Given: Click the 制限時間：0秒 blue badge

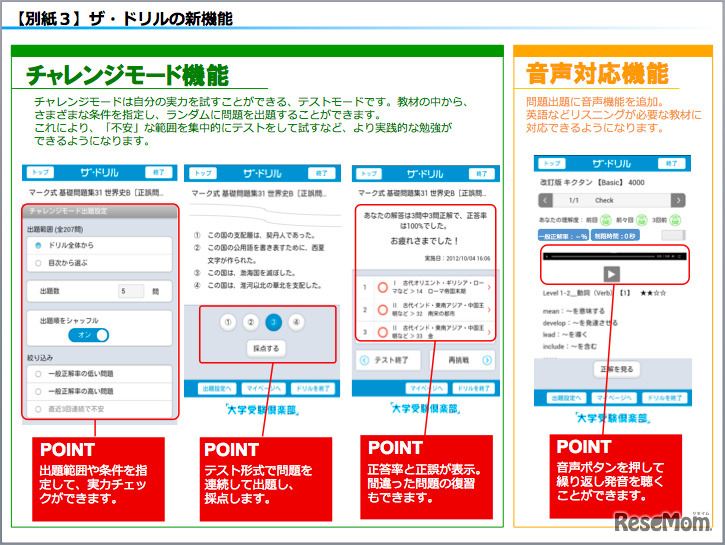Looking at the screenshot, I should (x=615, y=236).
